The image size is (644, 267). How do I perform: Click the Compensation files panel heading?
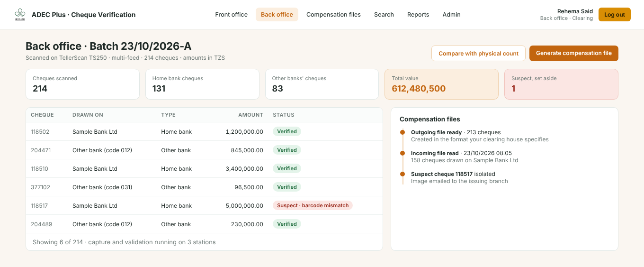point(430,120)
